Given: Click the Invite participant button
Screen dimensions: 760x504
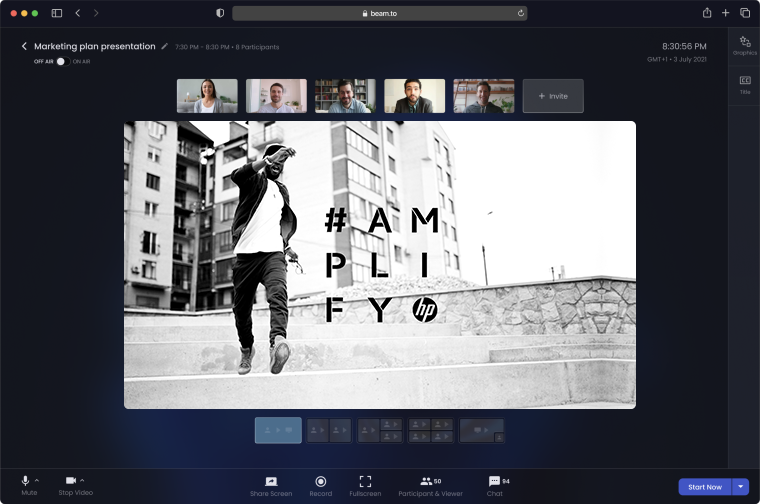Looking at the screenshot, I should click(x=553, y=96).
